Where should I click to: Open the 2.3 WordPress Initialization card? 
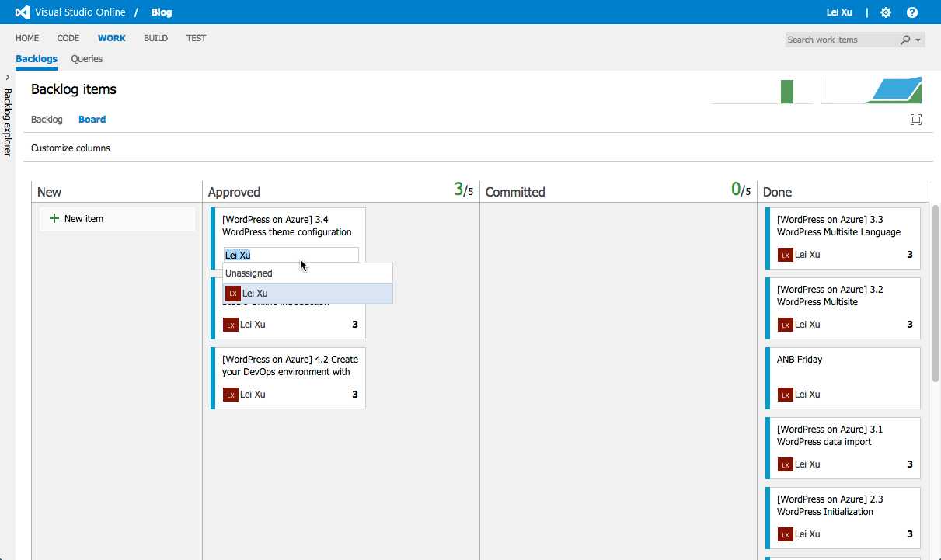(x=843, y=518)
